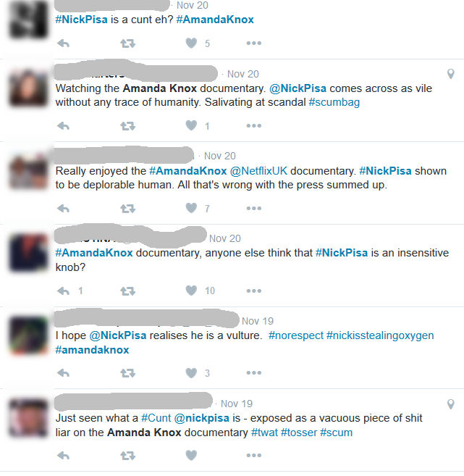This screenshot has width=464, height=476.
Task: Open more options on the vulture tweet
Action: (x=254, y=373)
